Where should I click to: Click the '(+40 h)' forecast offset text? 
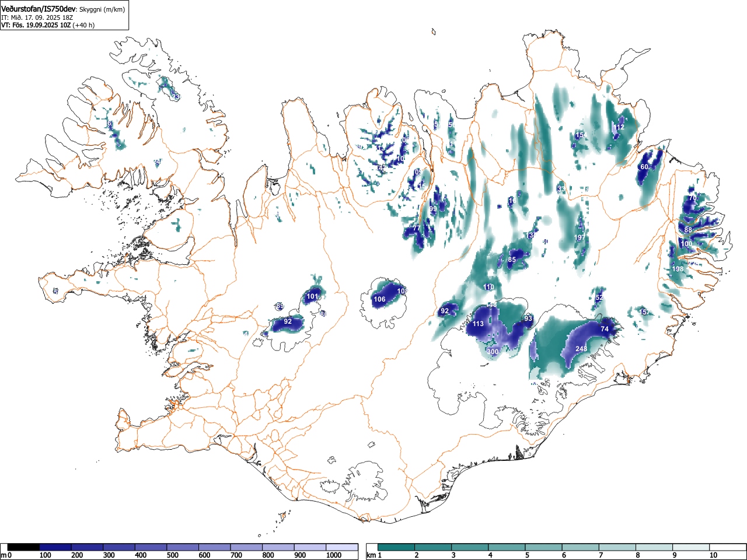[x=83, y=25]
